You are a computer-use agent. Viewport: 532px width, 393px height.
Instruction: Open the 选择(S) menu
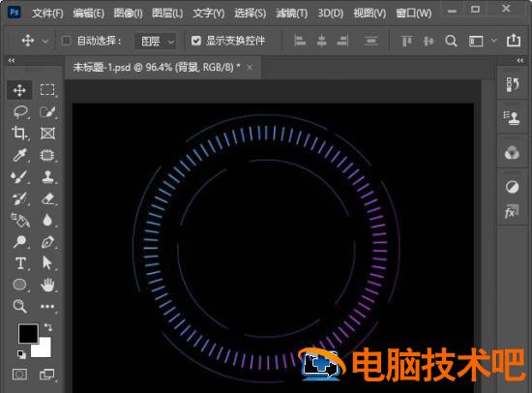coord(250,14)
